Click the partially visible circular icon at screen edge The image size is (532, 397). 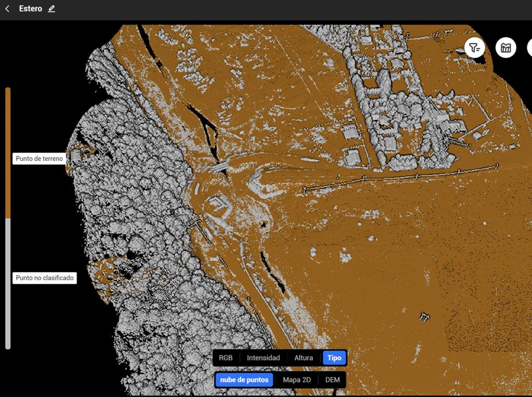coord(529,47)
